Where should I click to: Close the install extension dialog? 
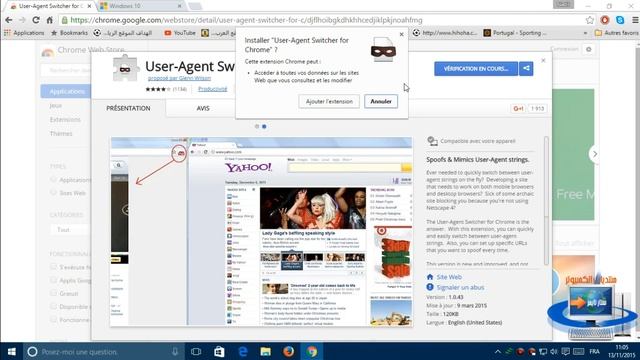401,35
